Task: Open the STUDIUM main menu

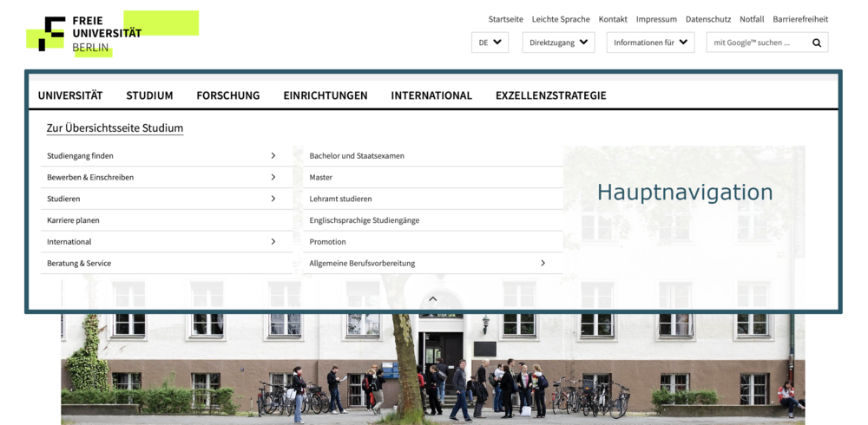Action: (149, 95)
